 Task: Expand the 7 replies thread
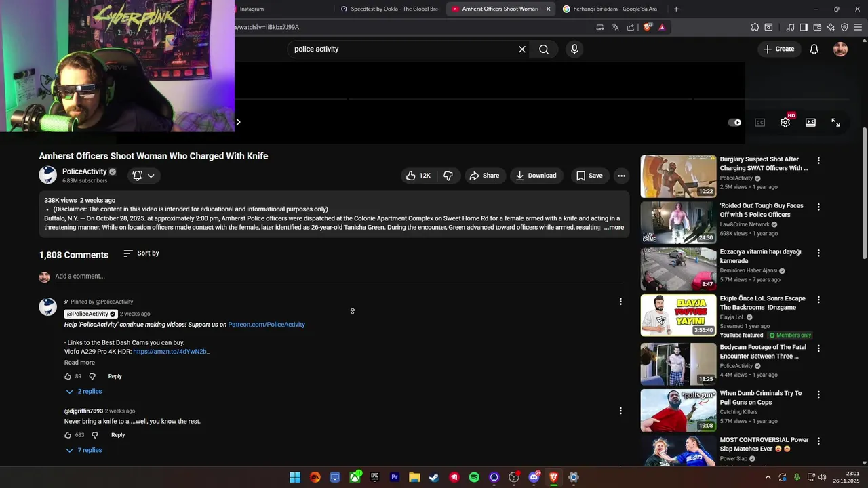(84, 451)
